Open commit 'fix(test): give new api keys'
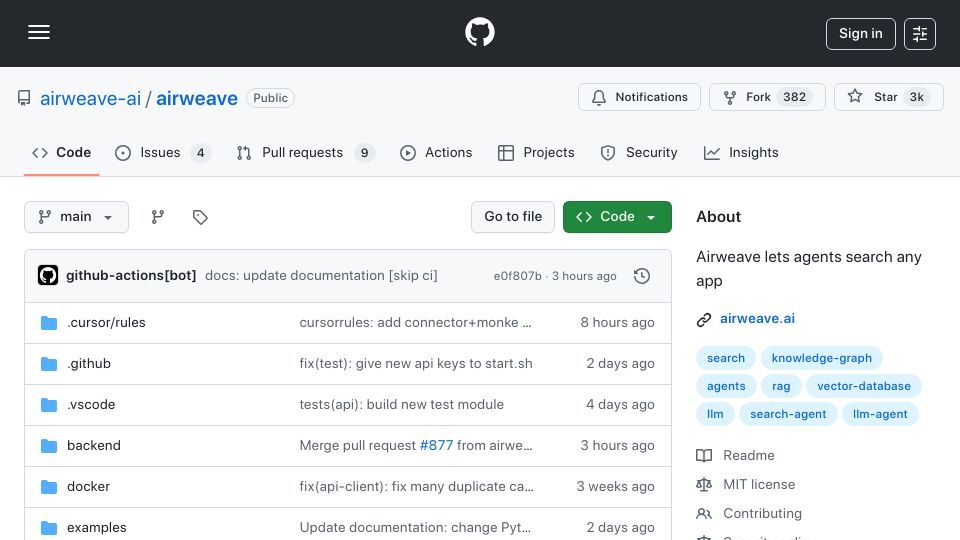This screenshot has height=540, width=960. point(416,364)
